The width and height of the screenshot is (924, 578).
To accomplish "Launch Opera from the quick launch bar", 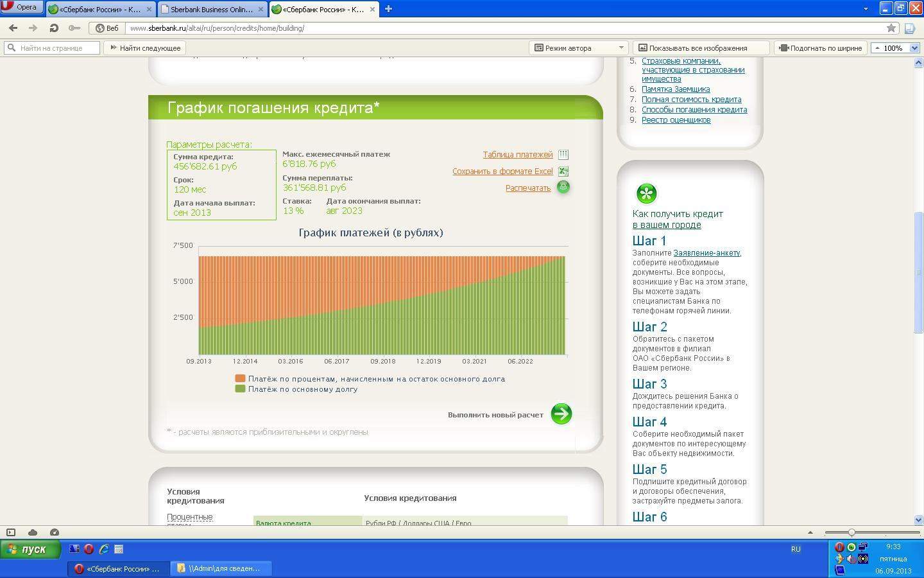I will 89,549.
